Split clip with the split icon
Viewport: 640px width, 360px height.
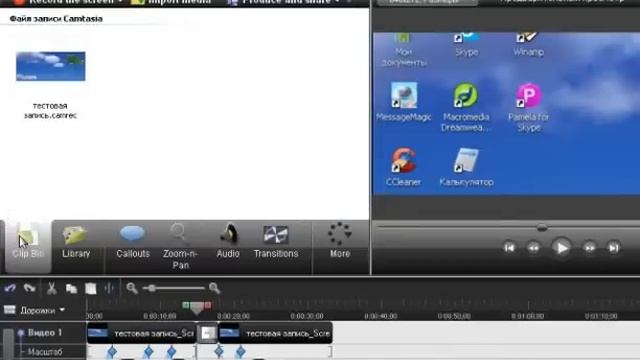pyautogui.click(x=109, y=289)
